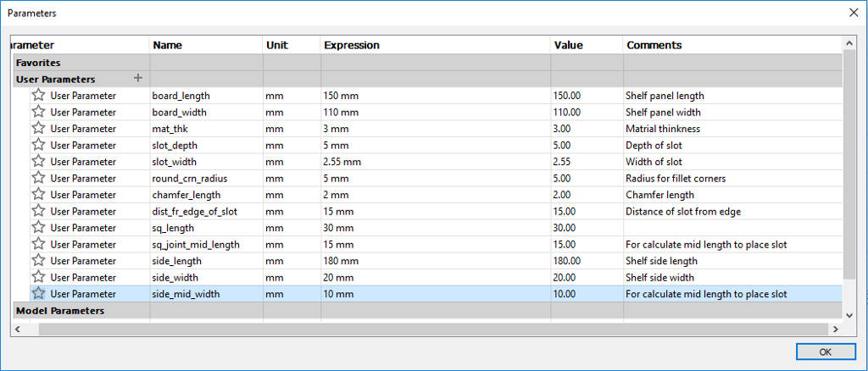Expand the Model Parameters section
This screenshot has height=371, width=868.
[x=60, y=311]
